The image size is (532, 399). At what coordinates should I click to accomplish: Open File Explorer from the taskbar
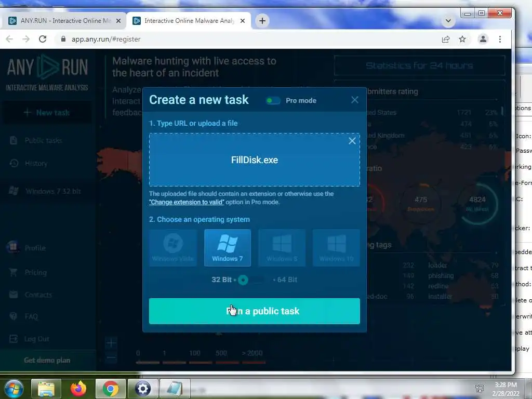[x=46, y=389]
